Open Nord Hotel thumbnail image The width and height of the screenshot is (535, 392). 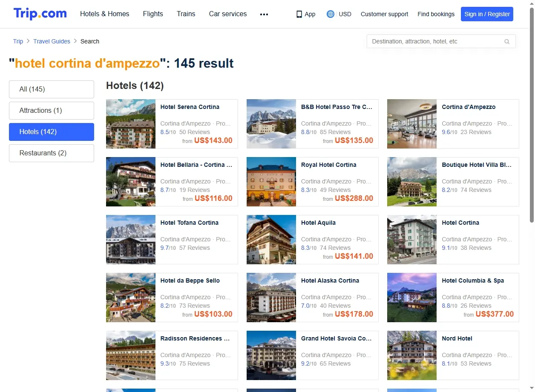coord(412,355)
